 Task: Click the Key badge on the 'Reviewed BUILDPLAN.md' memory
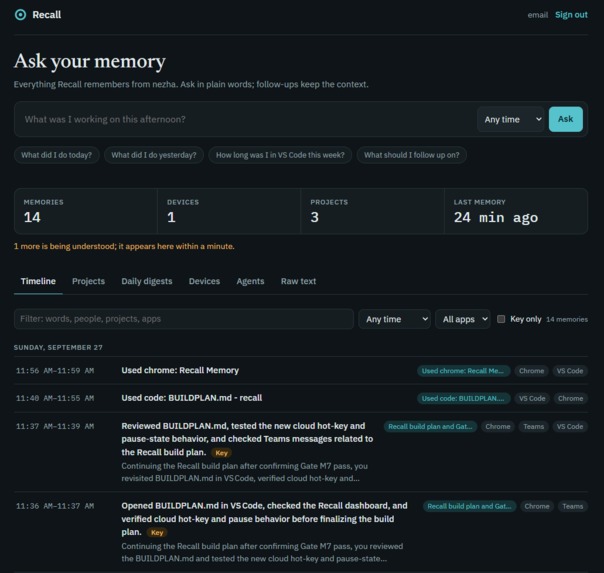coord(221,453)
